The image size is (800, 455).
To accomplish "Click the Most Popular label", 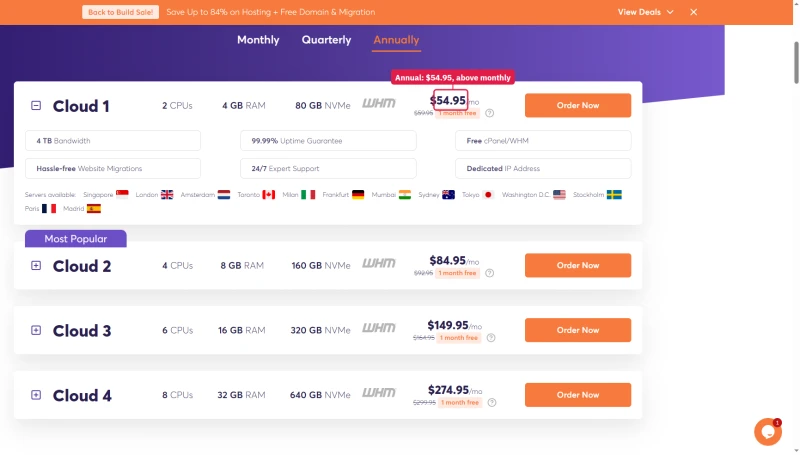I will coord(76,239).
